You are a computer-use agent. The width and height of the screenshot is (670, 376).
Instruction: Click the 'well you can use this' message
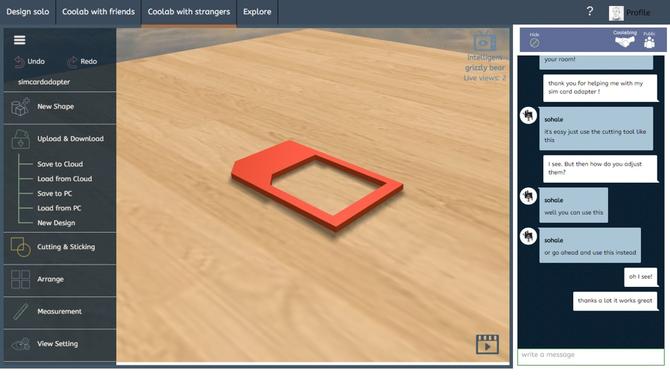click(573, 205)
